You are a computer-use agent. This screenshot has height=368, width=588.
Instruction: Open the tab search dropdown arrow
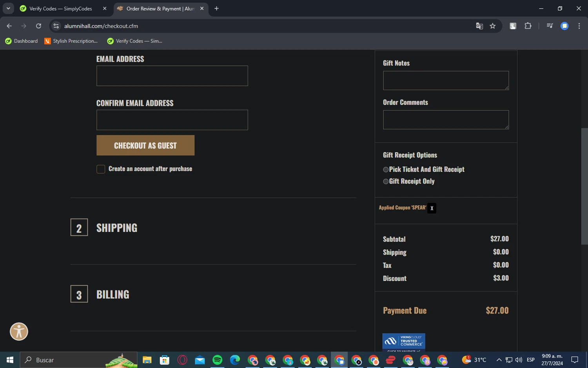coord(8,8)
